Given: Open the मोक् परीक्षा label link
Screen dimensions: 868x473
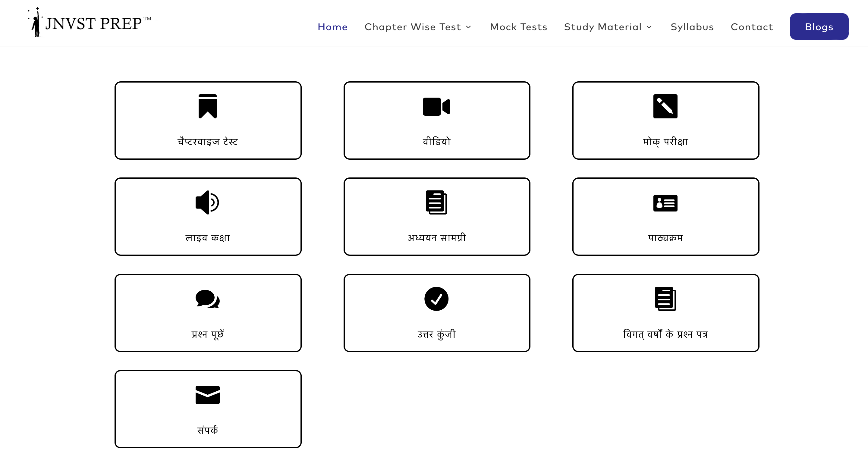Looking at the screenshot, I should pos(665,142).
